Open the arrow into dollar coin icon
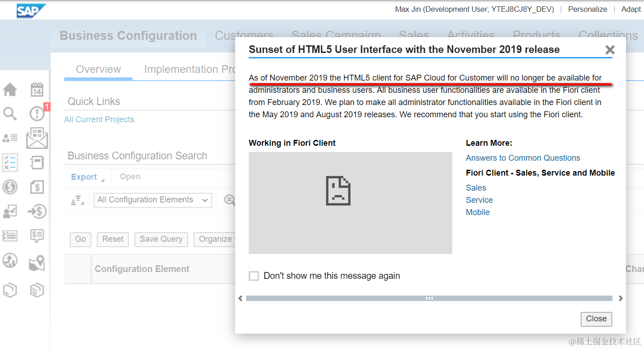 (37, 211)
